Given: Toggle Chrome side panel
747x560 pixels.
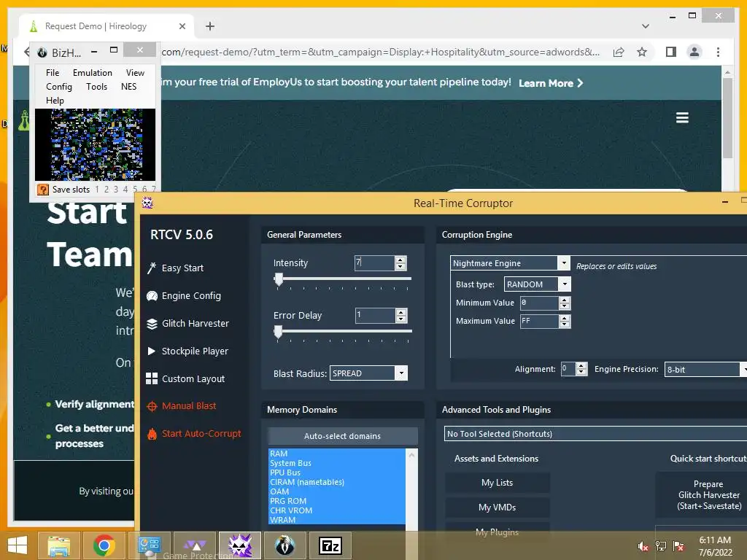Looking at the screenshot, I should point(671,52).
